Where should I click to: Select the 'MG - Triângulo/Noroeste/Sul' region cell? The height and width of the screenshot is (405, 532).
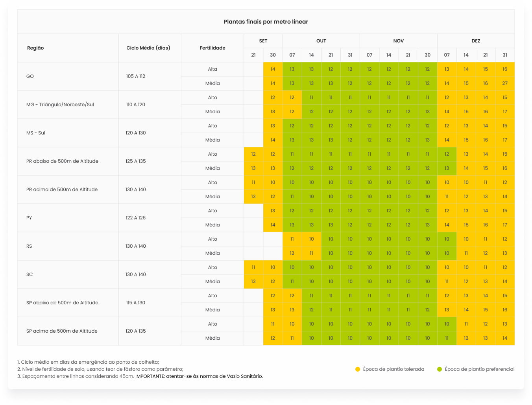[60, 105]
